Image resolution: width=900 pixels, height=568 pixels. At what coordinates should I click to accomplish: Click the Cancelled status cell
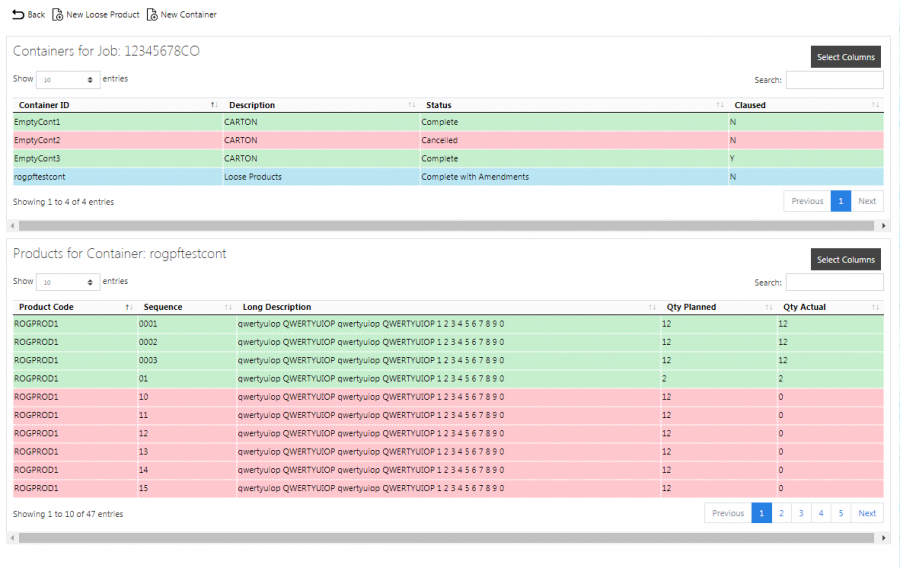click(x=574, y=140)
